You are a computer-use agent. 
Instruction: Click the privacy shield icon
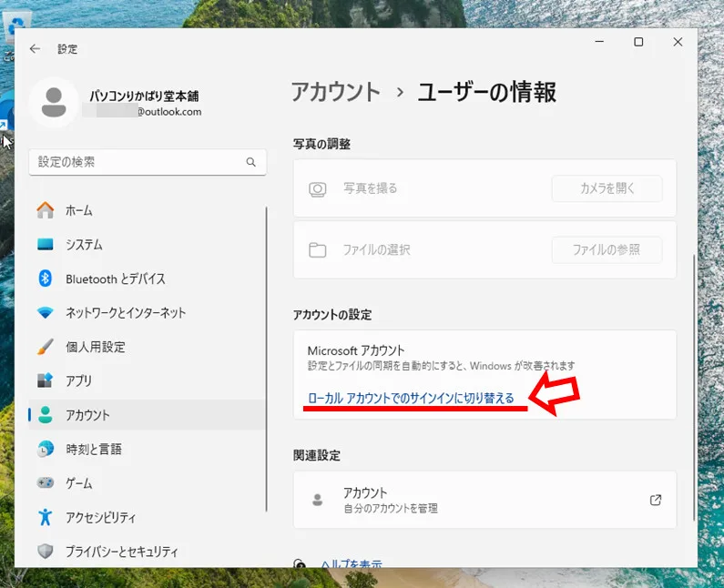tap(46, 551)
